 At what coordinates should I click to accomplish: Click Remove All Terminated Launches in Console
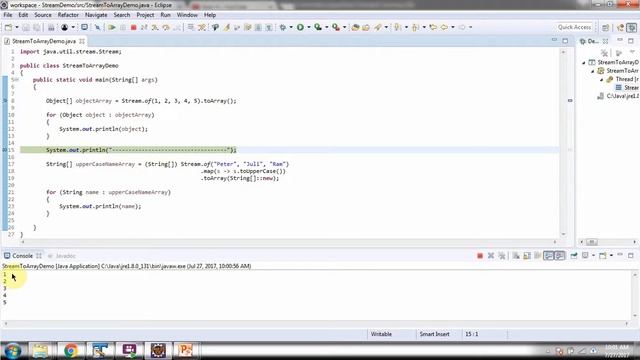click(x=502, y=256)
